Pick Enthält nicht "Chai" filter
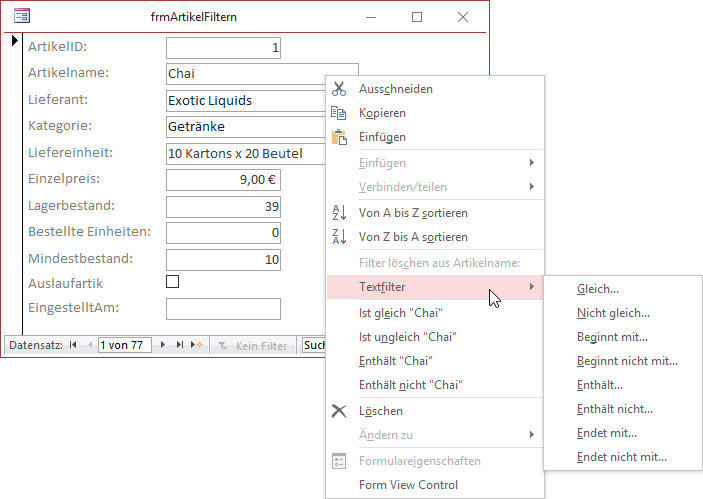The image size is (703, 499). [x=435, y=385]
